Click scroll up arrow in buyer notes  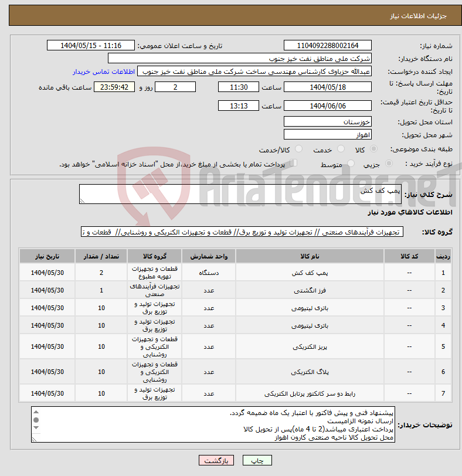point(36,412)
